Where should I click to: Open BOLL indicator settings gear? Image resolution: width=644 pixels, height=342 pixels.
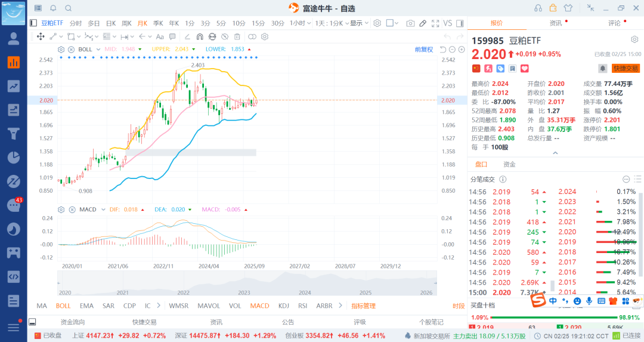click(x=61, y=49)
